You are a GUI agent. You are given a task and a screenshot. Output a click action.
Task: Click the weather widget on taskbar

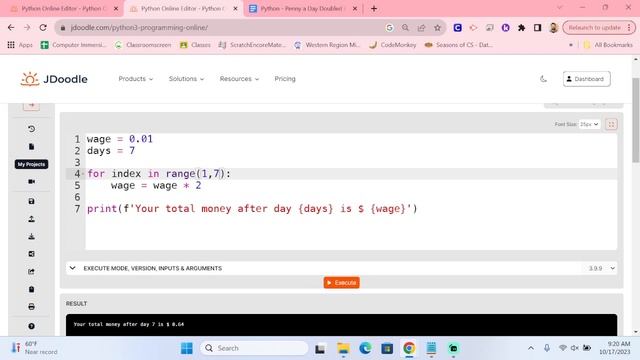point(35,348)
